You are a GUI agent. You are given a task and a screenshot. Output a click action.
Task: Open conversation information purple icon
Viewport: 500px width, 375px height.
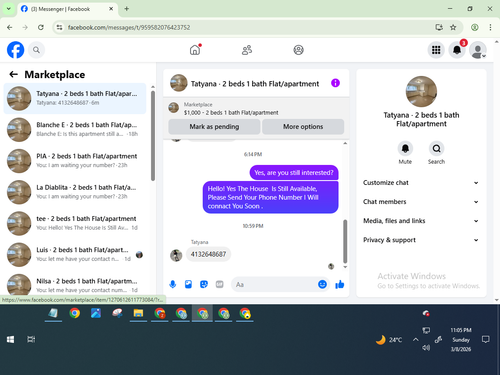click(x=335, y=83)
